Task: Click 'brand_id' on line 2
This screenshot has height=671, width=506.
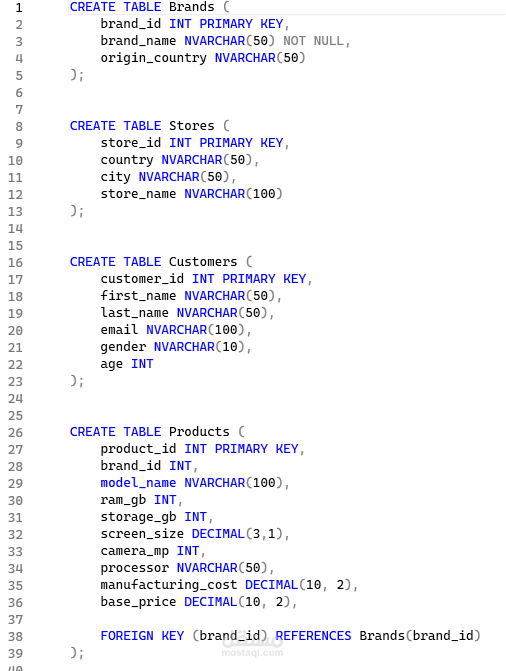Action: pyautogui.click(x=131, y=24)
